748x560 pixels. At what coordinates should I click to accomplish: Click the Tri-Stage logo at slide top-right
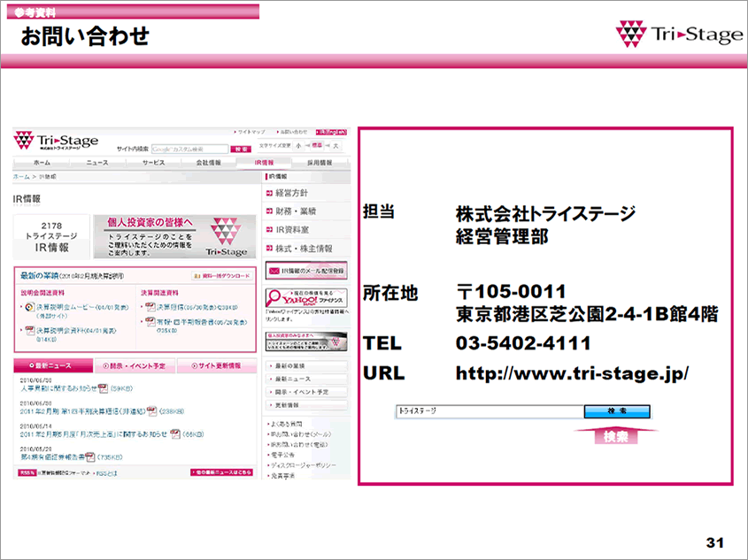click(679, 34)
